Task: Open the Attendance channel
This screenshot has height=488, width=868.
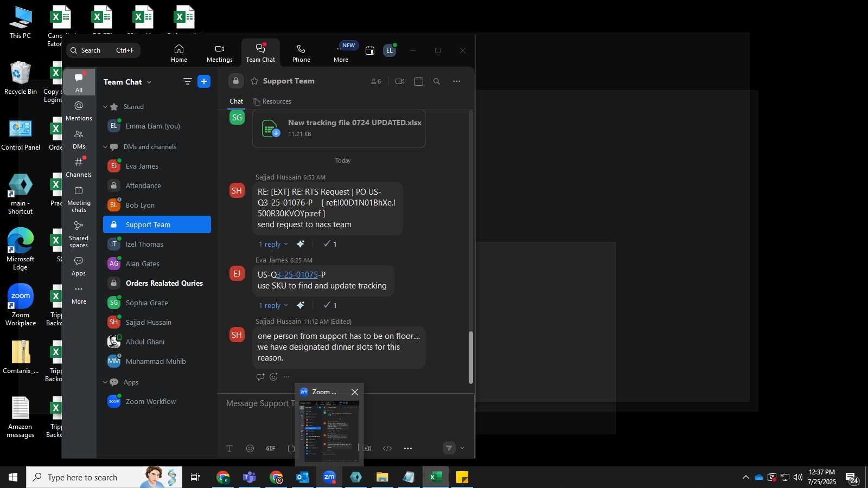Action: pyautogui.click(x=157, y=185)
